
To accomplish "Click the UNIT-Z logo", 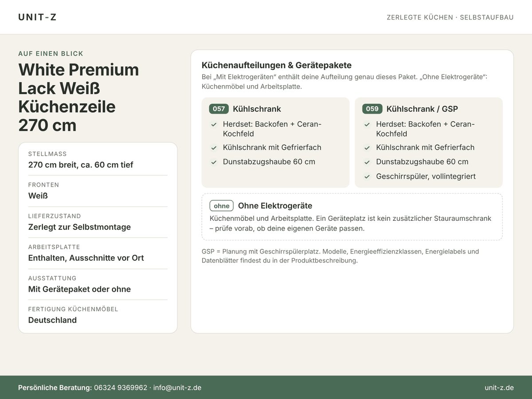I will coord(37,17).
